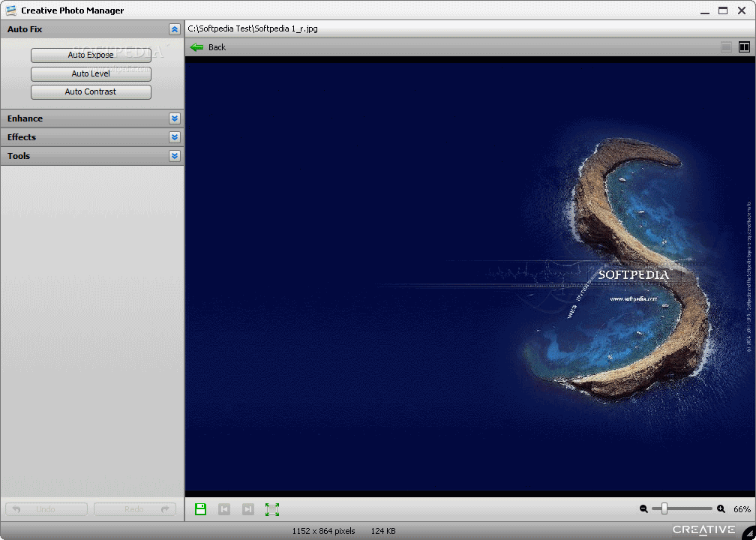Click the displayed Softpedia island photo
This screenshot has height=540, width=756.
[470, 277]
